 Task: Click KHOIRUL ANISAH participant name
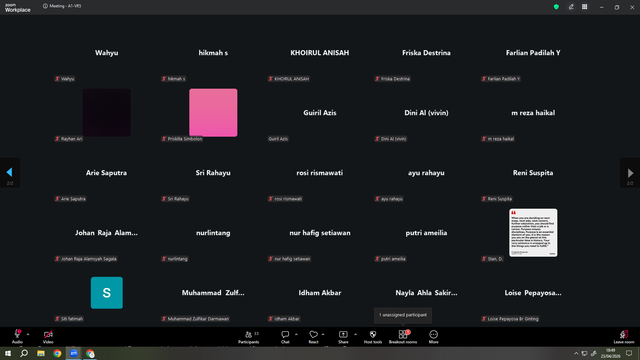coord(320,53)
